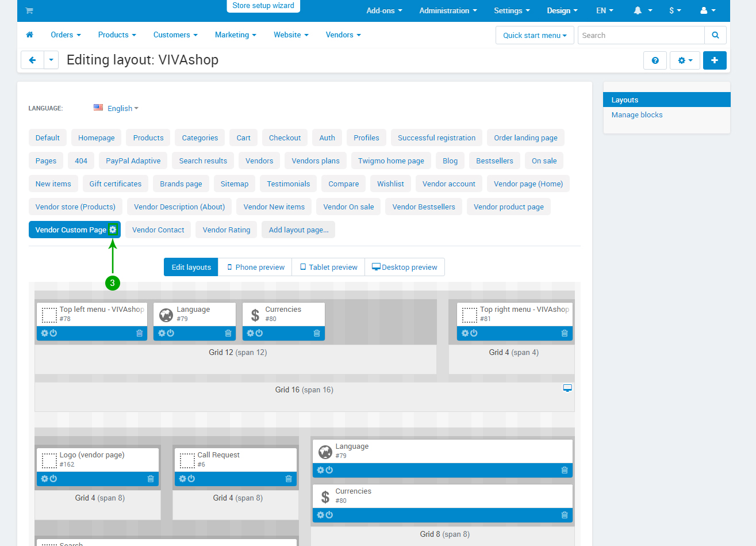Click the home icon in navigation bar
756x546 pixels.
[30, 35]
